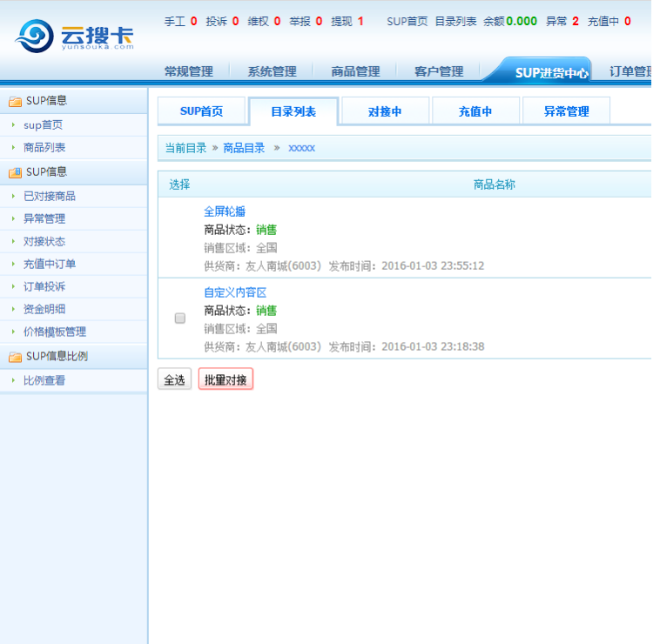The image size is (653, 644).
Task: Open 比例查看 in sidebar
Action: [x=44, y=380]
